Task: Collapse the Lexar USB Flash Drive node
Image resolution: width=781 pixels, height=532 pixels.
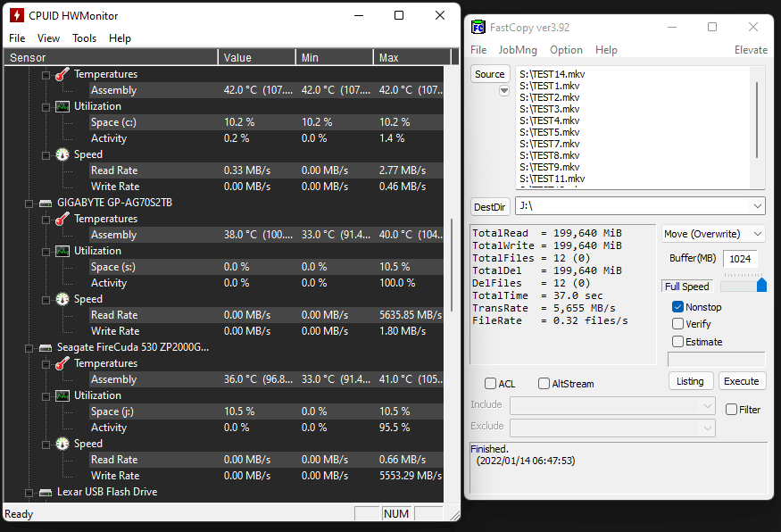Action: [x=29, y=493]
